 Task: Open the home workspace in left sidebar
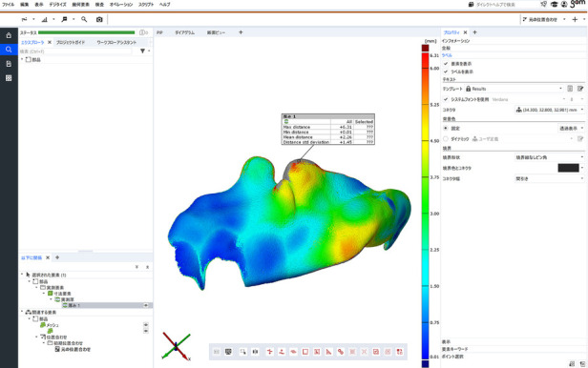(9, 35)
